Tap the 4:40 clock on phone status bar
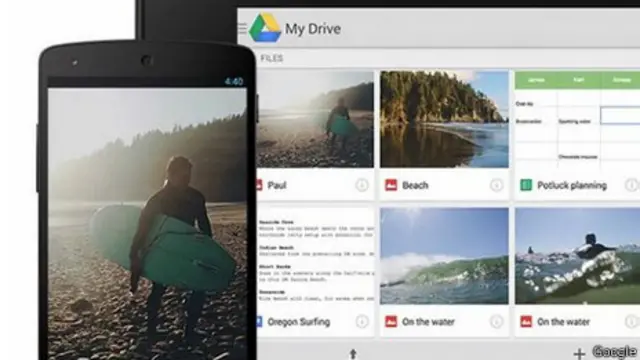The image size is (640, 360). 234,82
